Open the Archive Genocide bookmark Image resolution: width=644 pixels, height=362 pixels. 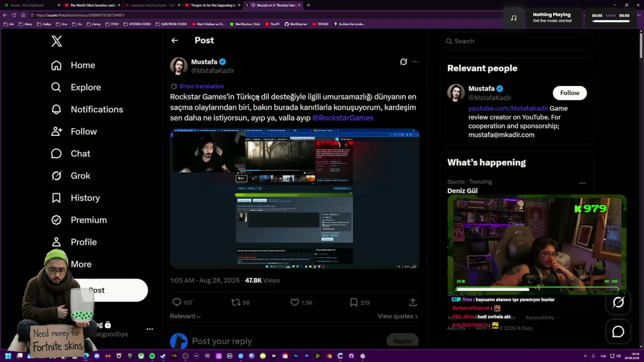(349, 24)
